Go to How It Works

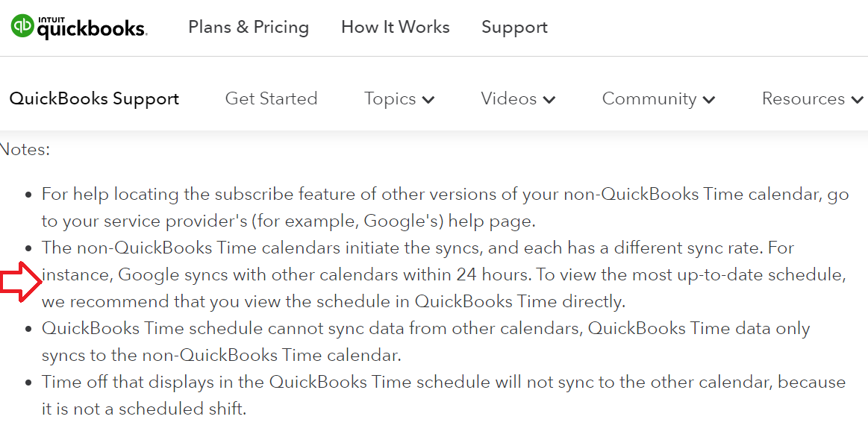pyautogui.click(x=395, y=28)
